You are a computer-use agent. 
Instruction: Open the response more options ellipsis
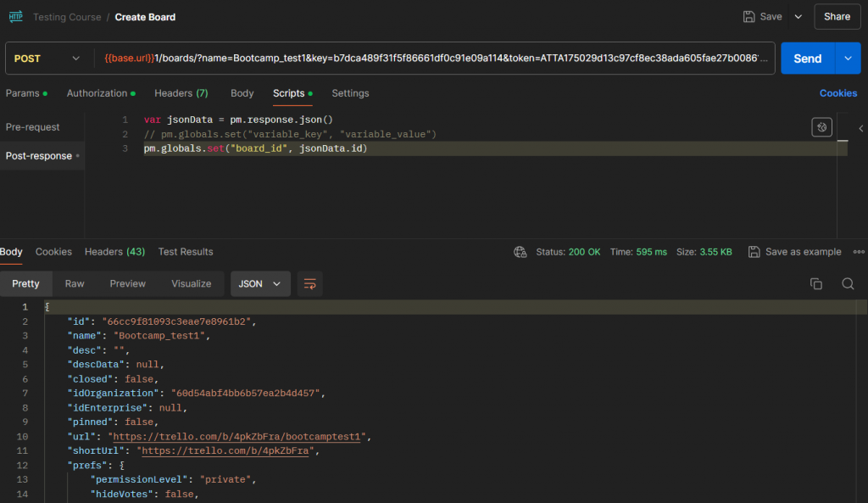point(859,252)
